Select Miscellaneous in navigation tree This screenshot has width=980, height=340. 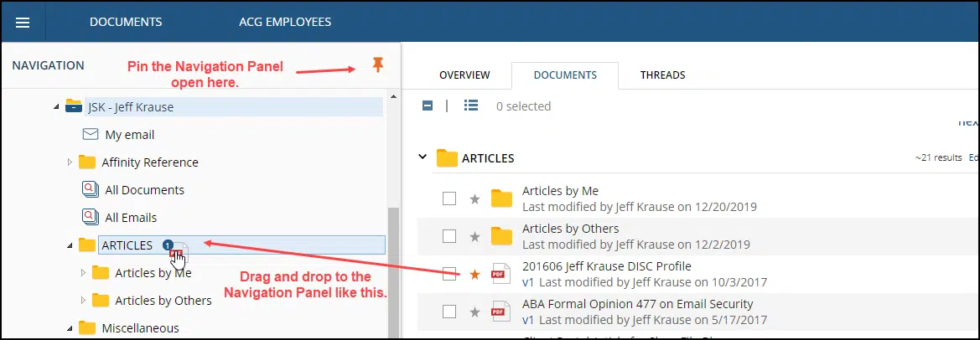pos(141,327)
